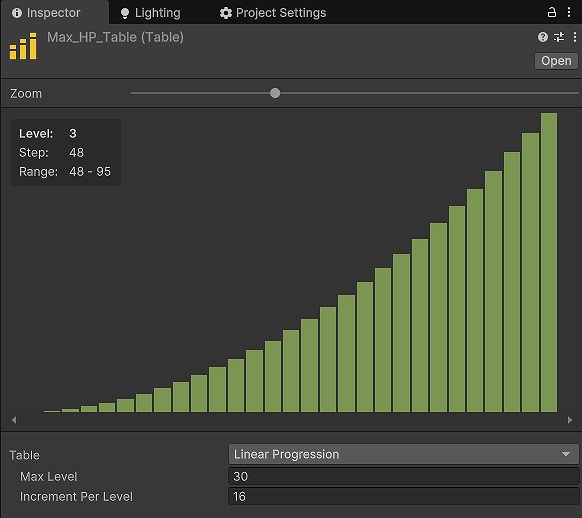Click the Zoom slider handle
The width and height of the screenshot is (582, 518).
pos(275,93)
